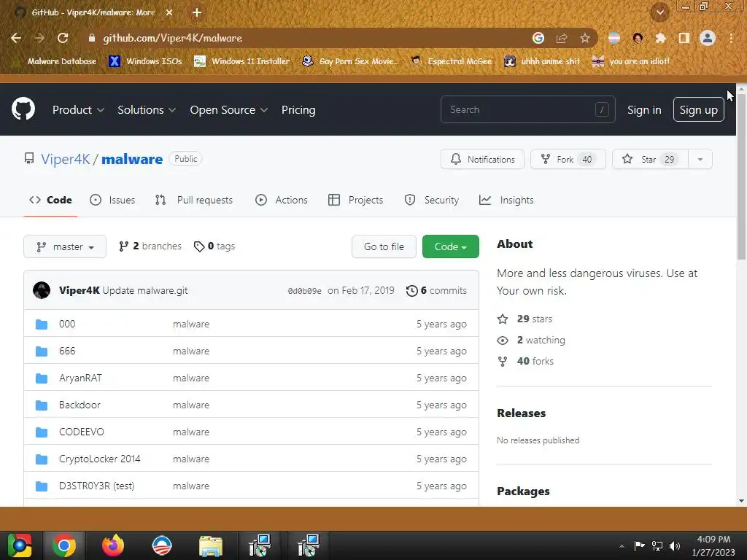Click the browser address bar URL
747x560 pixels.
pos(172,38)
